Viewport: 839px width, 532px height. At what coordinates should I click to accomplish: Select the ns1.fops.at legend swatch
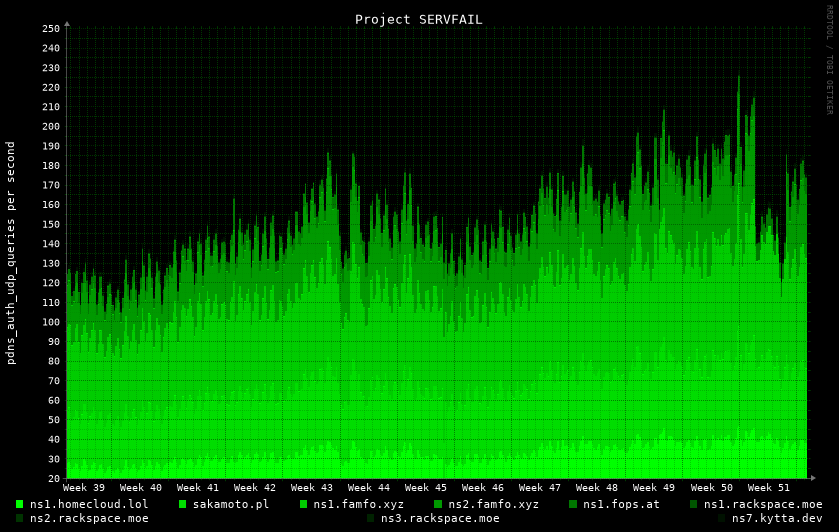coord(573,504)
